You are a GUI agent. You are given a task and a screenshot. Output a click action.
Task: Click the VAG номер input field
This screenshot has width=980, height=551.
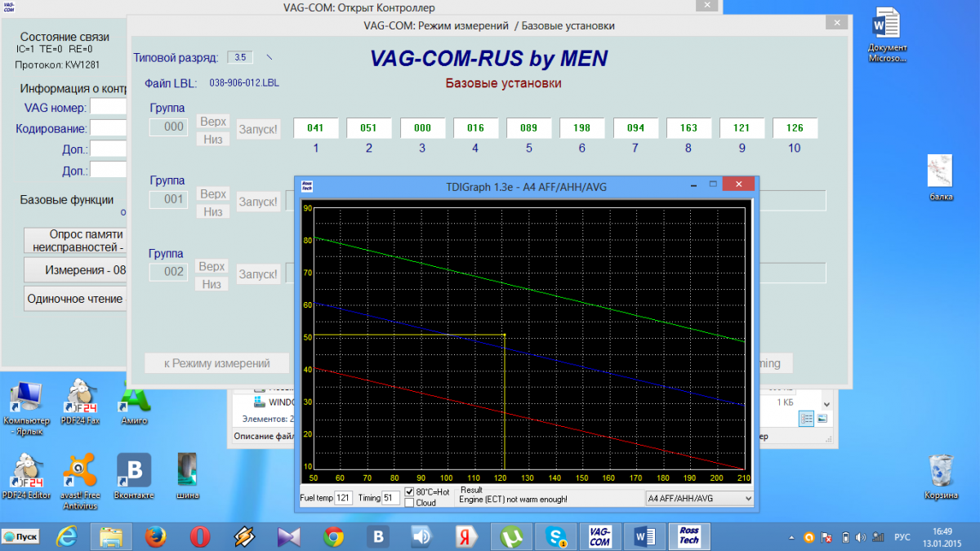pyautogui.click(x=109, y=107)
